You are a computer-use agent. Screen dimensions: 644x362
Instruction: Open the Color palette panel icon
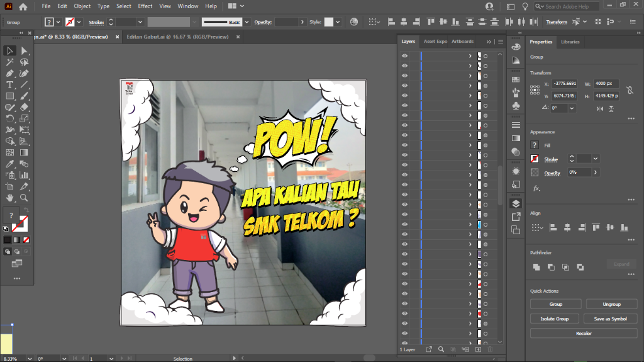pyautogui.click(x=516, y=47)
